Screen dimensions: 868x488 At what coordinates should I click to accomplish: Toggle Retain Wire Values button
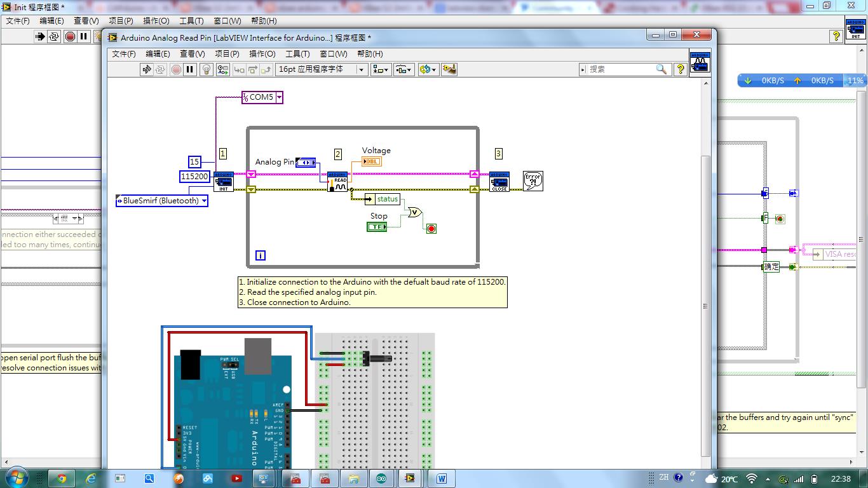[222, 69]
